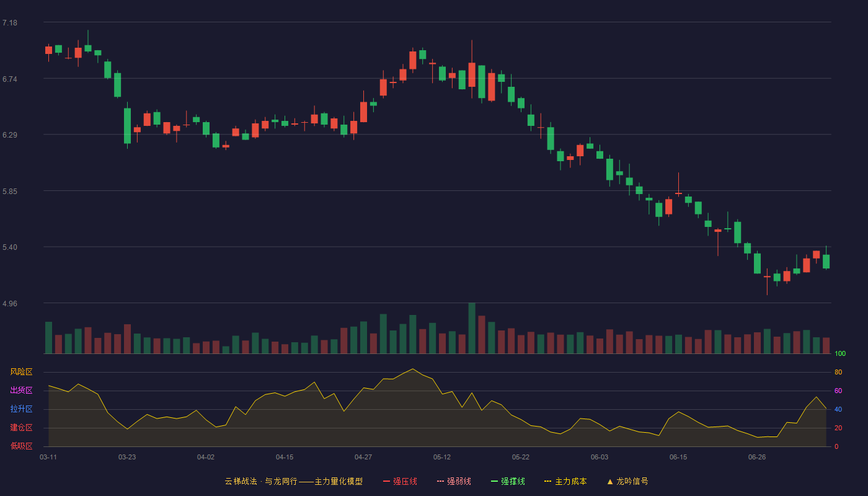Click the 20 value on the right indicator axis

click(838, 428)
